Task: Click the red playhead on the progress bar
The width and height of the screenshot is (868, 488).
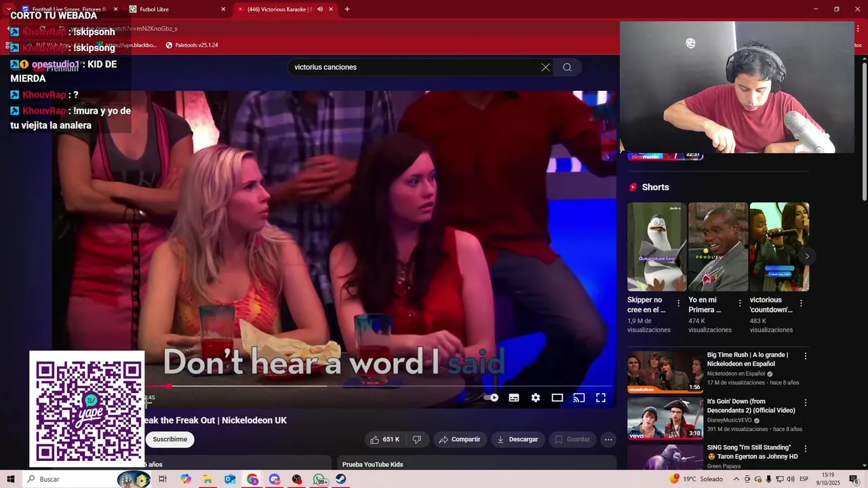Action: pos(169,386)
